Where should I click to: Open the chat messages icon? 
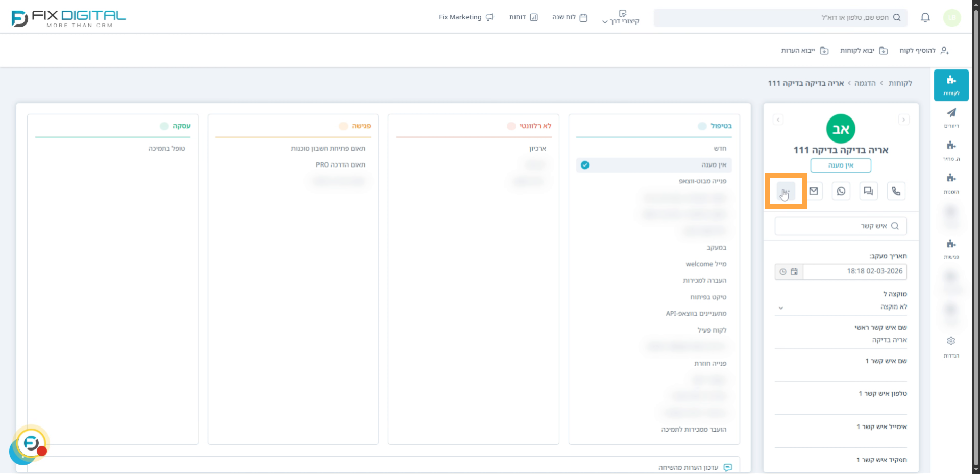pyautogui.click(x=868, y=191)
